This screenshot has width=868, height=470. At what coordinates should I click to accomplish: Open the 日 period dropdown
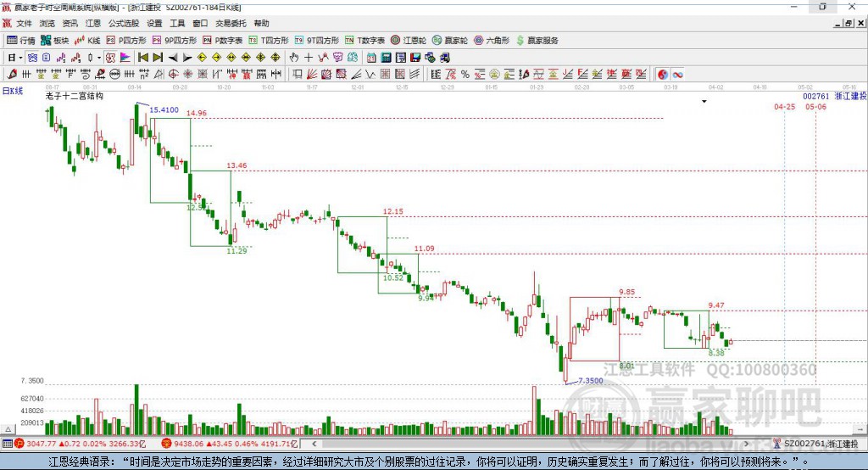15,58
